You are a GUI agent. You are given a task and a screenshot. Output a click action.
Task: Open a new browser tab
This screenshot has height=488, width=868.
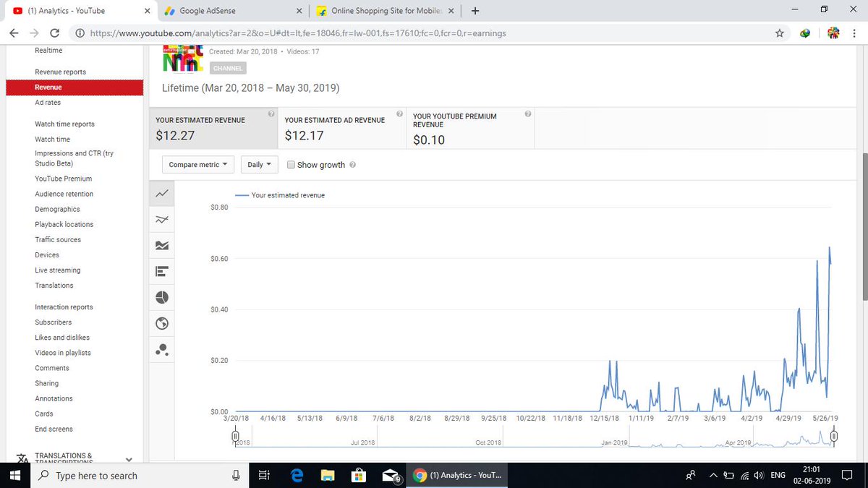pyautogui.click(x=475, y=11)
